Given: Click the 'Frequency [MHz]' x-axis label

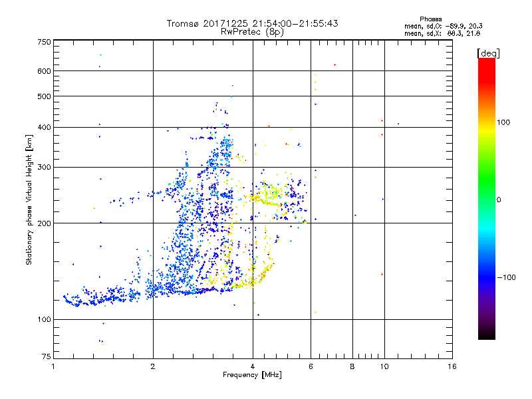Looking at the screenshot, I should 252,375.
